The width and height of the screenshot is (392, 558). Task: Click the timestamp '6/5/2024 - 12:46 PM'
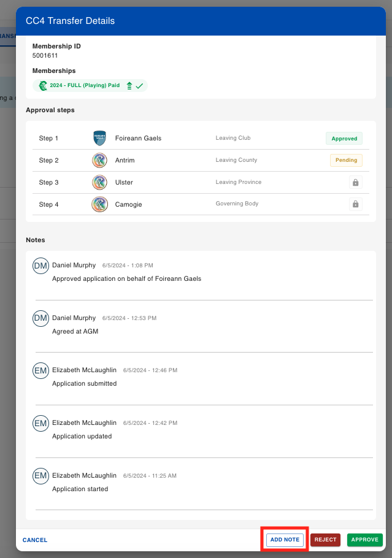tap(150, 370)
